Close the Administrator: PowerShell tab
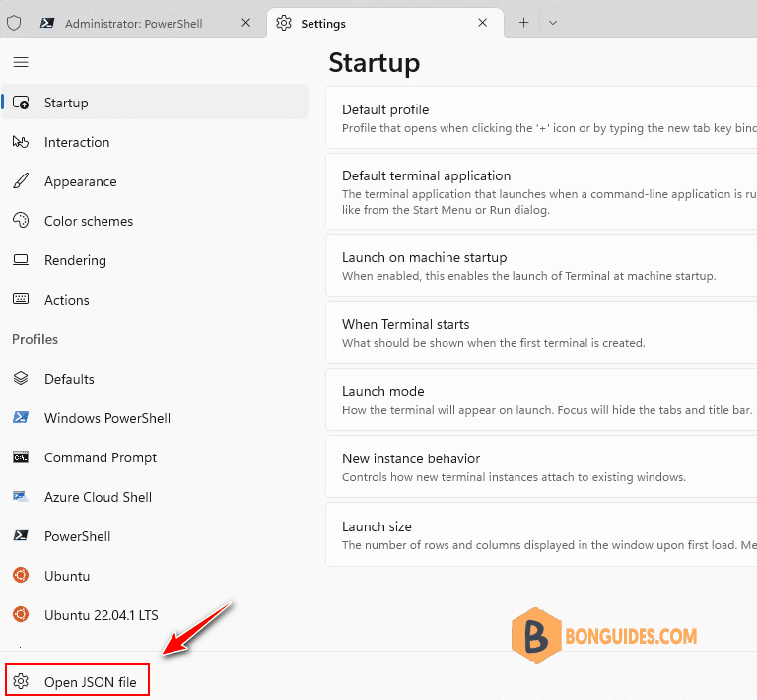 tap(246, 23)
